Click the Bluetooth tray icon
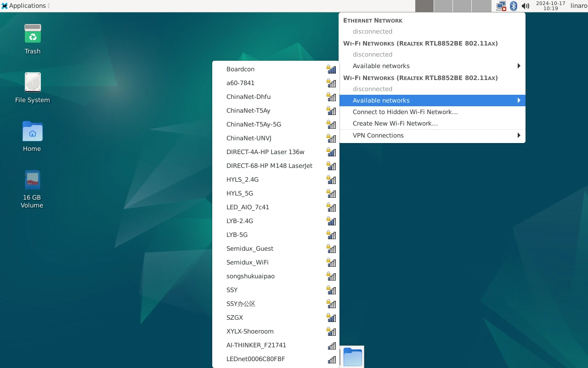This screenshot has height=368, width=588. tap(514, 6)
